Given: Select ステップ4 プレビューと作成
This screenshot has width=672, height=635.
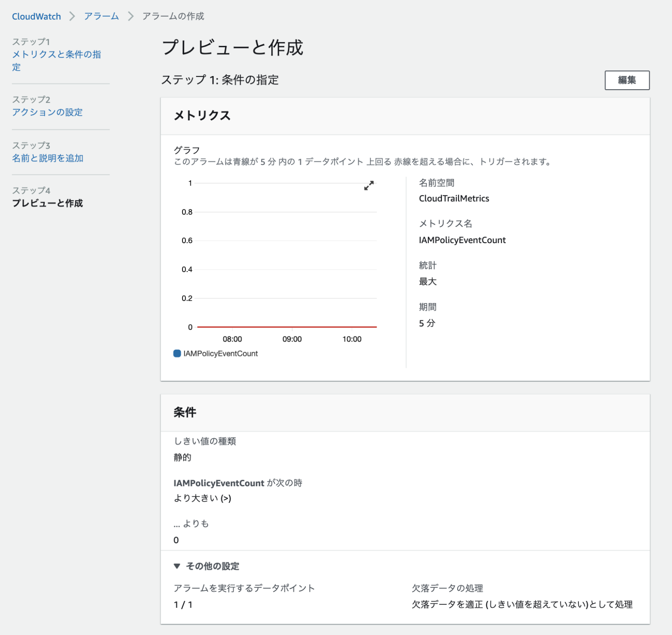Looking at the screenshot, I should pyautogui.click(x=47, y=203).
